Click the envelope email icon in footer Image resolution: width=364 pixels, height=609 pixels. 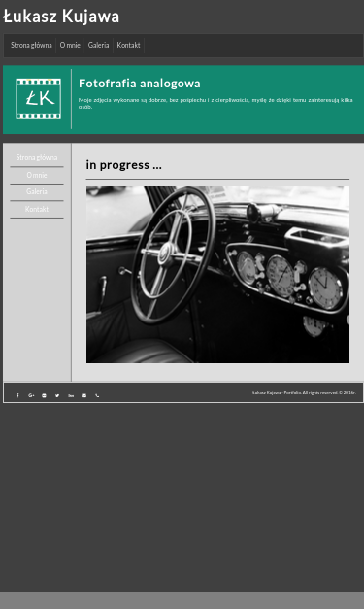tap(83, 395)
